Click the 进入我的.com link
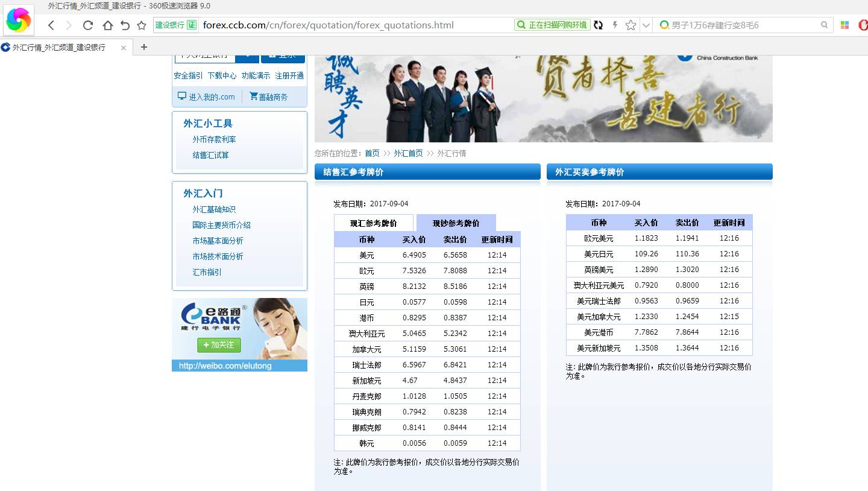Image resolution: width=868 pixels, height=491 pixels. click(206, 97)
